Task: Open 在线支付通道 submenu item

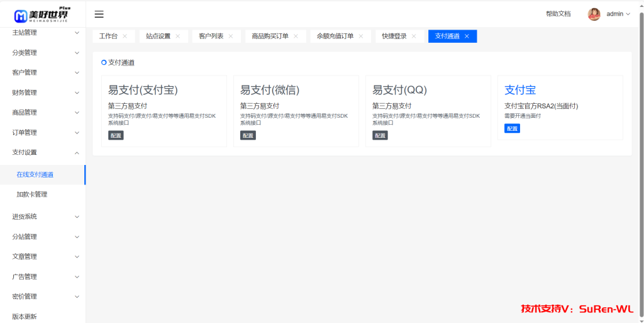Action: click(x=43, y=174)
